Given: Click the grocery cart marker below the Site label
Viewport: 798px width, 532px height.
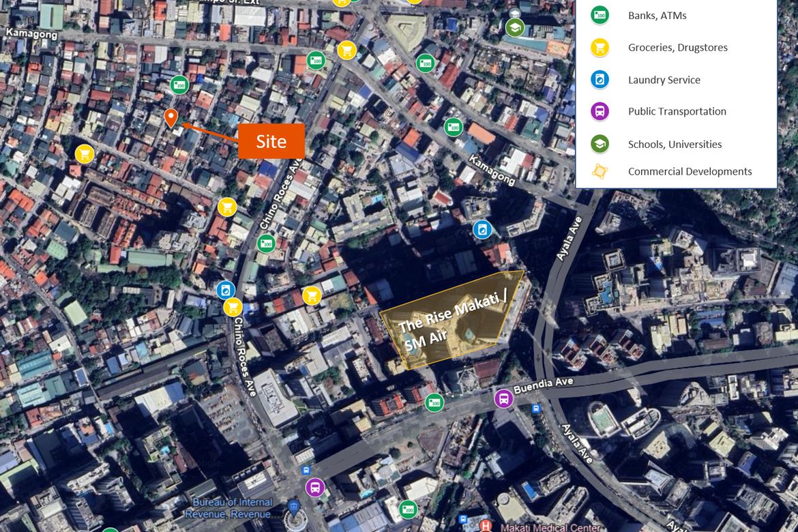Looking at the screenshot, I should (228, 207).
